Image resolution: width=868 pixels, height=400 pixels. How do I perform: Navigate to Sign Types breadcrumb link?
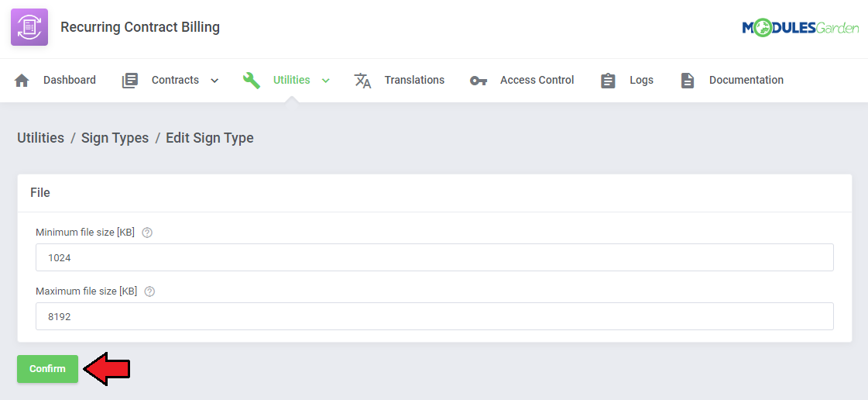[x=115, y=138]
